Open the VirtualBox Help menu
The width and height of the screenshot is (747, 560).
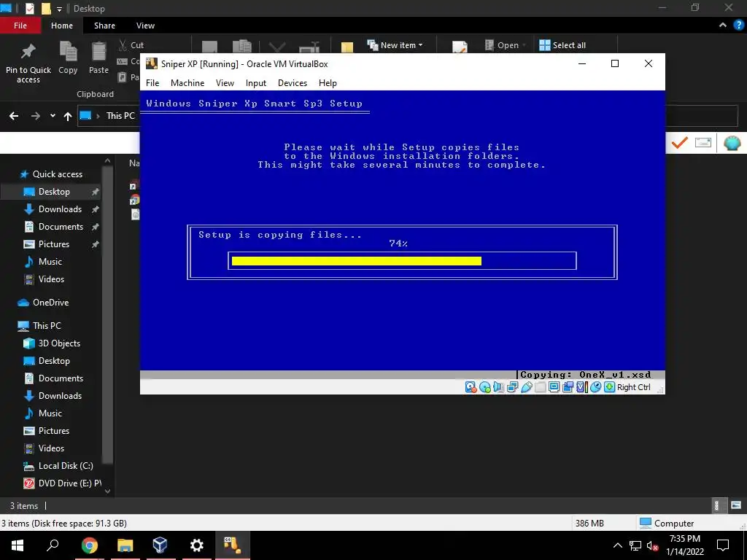coord(328,83)
